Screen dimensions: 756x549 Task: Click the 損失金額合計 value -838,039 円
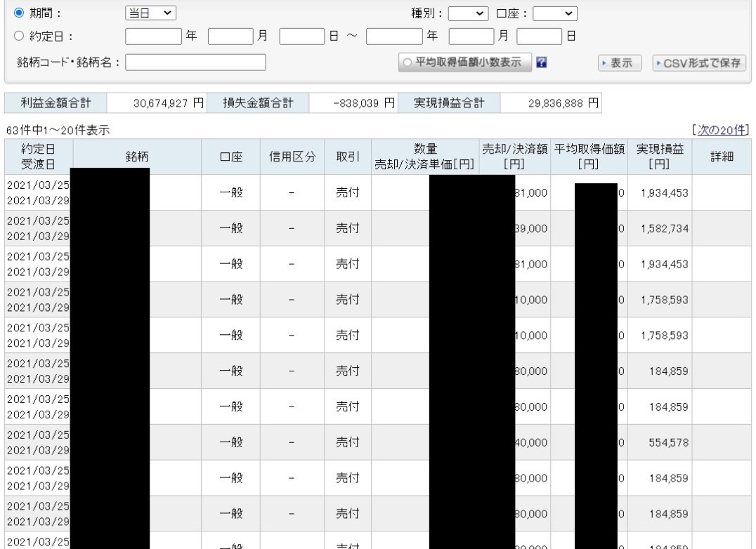364,103
